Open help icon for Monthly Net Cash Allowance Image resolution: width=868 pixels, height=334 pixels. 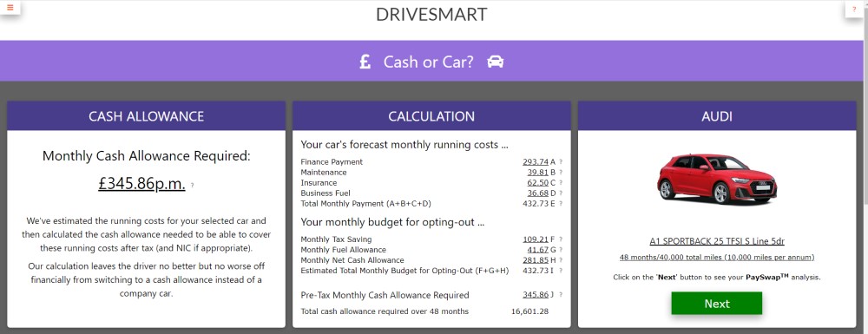point(560,260)
